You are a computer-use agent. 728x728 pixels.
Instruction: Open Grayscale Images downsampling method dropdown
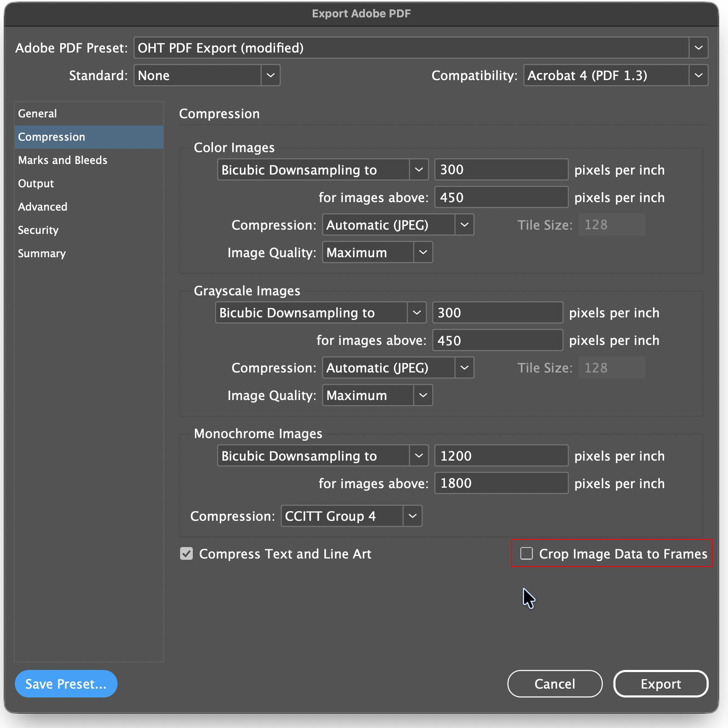point(416,313)
